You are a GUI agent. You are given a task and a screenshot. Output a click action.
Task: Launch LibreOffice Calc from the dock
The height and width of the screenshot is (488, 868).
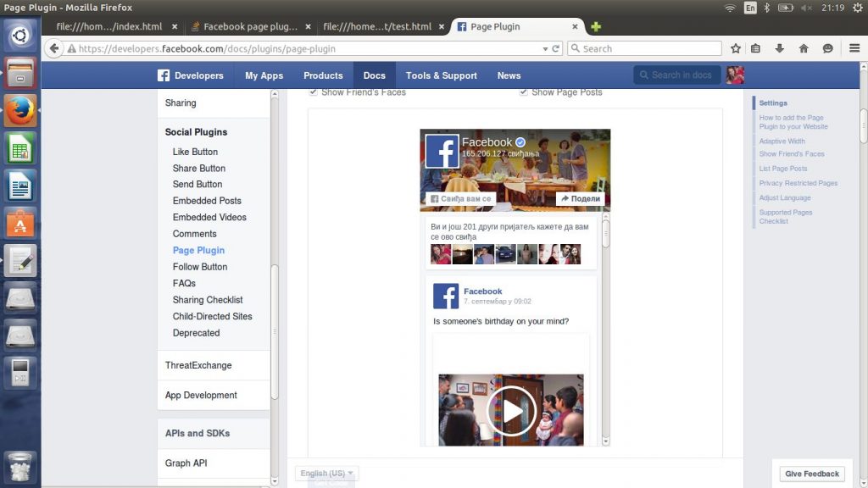point(20,149)
